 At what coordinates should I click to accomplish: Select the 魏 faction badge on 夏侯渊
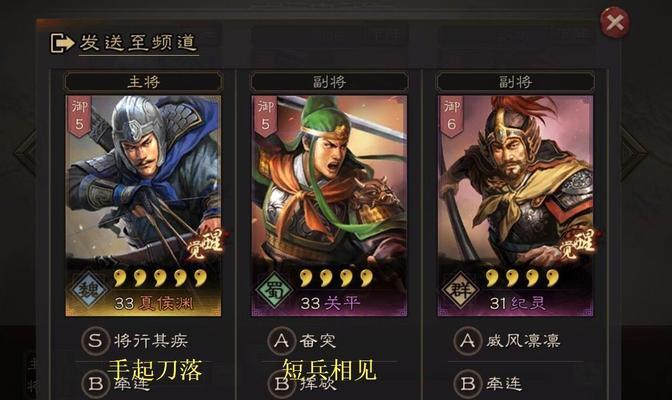point(90,290)
